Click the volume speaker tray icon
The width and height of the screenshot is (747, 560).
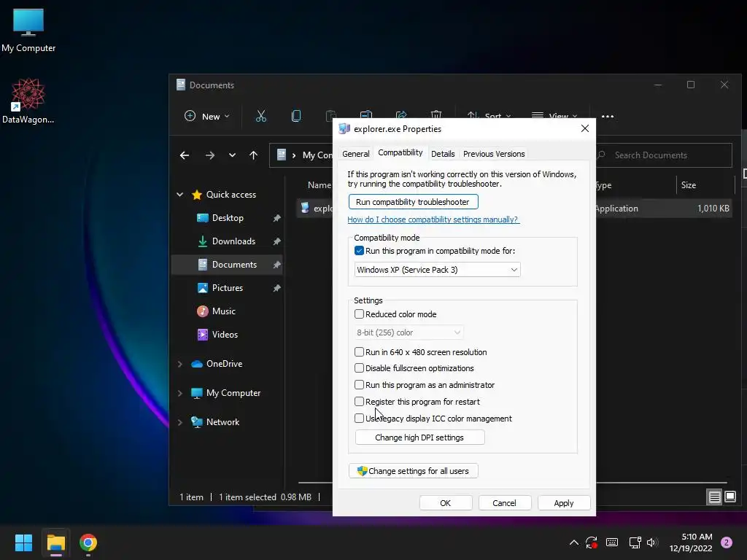pyautogui.click(x=652, y=542)
